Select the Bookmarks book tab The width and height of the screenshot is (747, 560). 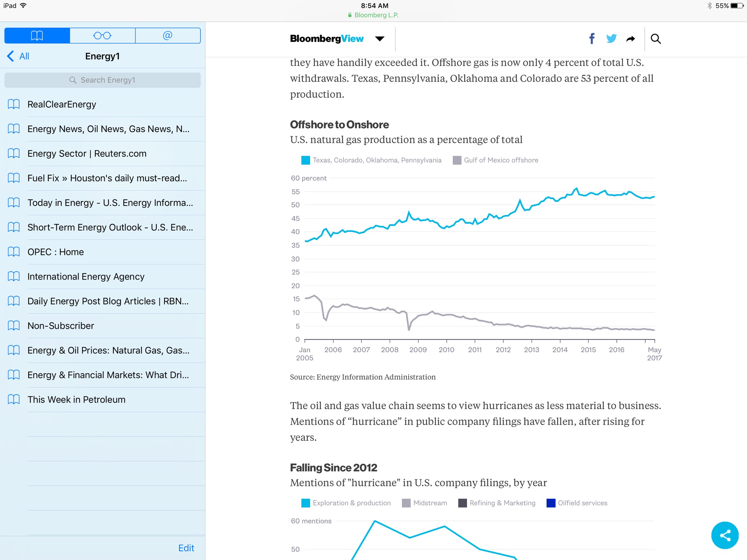pyautogui.click(x=37, y=36)
